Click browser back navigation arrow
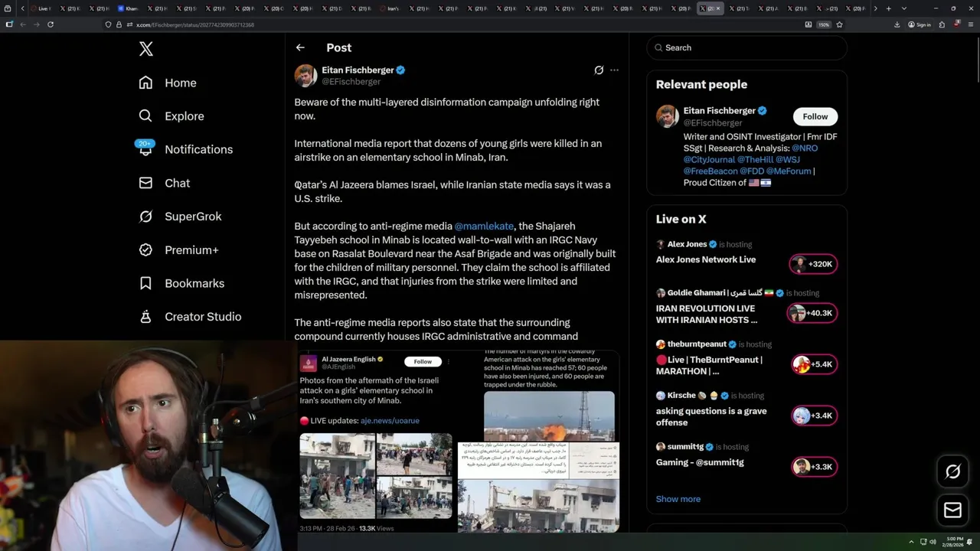 click(x=23, y=24)
